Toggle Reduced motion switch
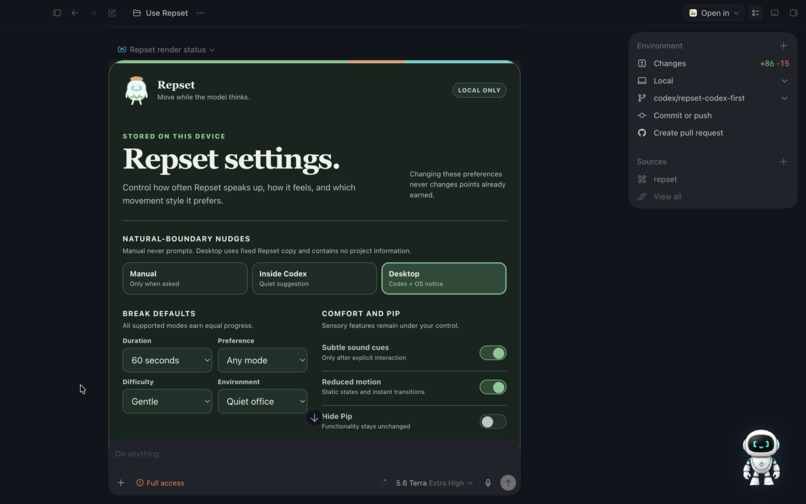The width and height of the screenshot is (806, 504). tap(492, 387)
